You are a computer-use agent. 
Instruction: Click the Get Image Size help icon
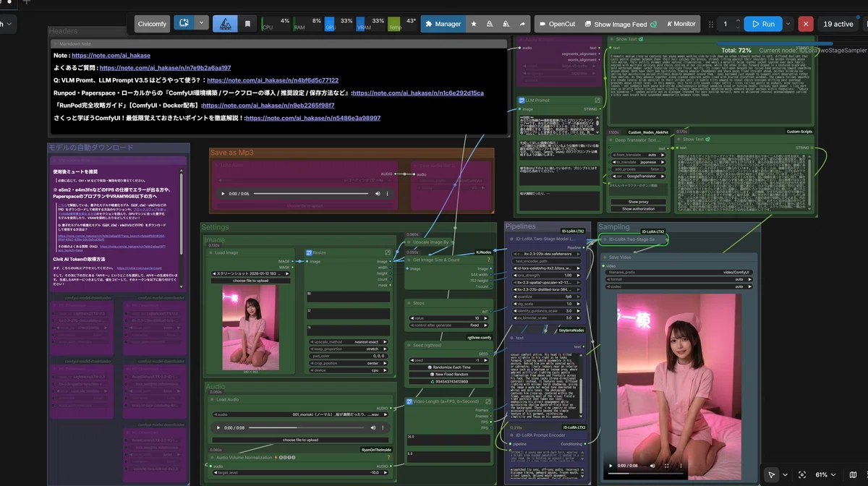pyautogui.click(x=490, y=260)
